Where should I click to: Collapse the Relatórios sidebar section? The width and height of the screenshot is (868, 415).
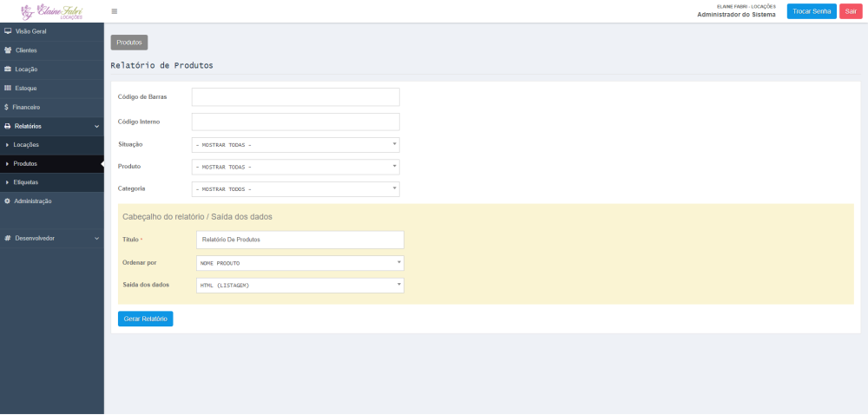coord(96,127)
